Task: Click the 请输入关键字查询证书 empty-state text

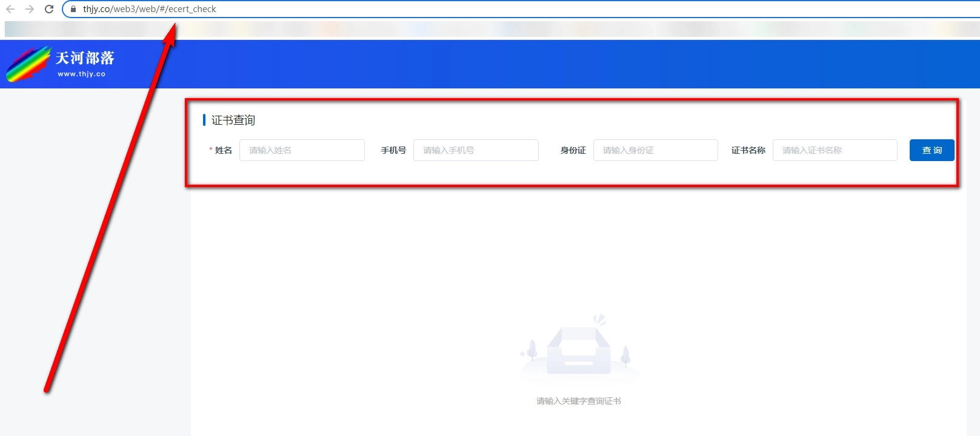Action: [578, 401]
